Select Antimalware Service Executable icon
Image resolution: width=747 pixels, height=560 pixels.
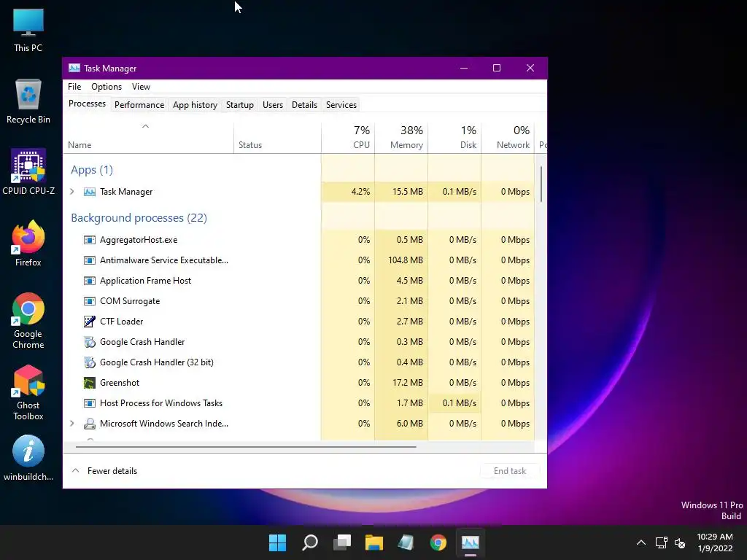pyautogui.click(x=89, y=260)
